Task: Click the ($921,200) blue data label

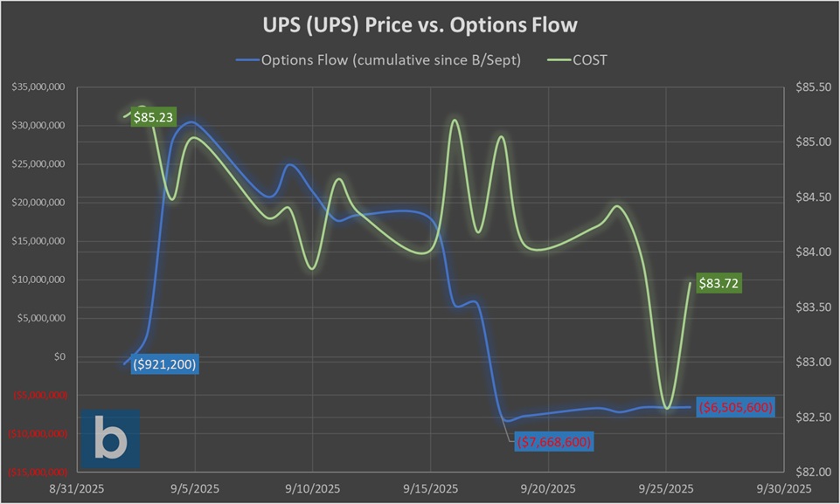Action: (165, 365)
